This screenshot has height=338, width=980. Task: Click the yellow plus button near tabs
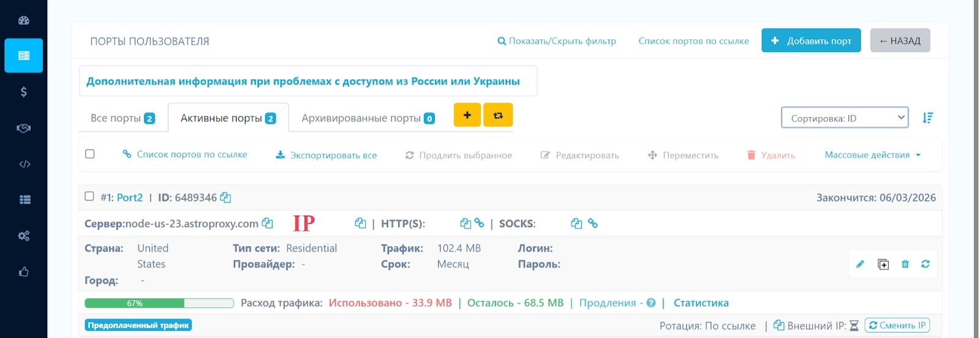pyautogui.click(x=467, y=115)
